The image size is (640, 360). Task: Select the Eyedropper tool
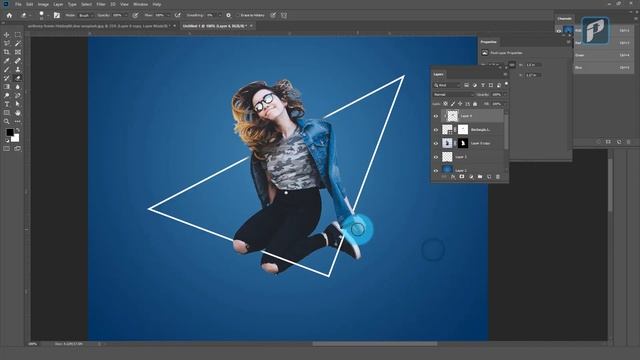click(7, 61)
